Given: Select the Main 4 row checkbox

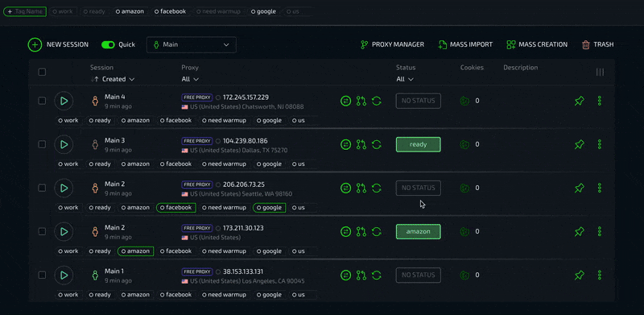Looking at the screenshot, I should click(x=42, y=101).
